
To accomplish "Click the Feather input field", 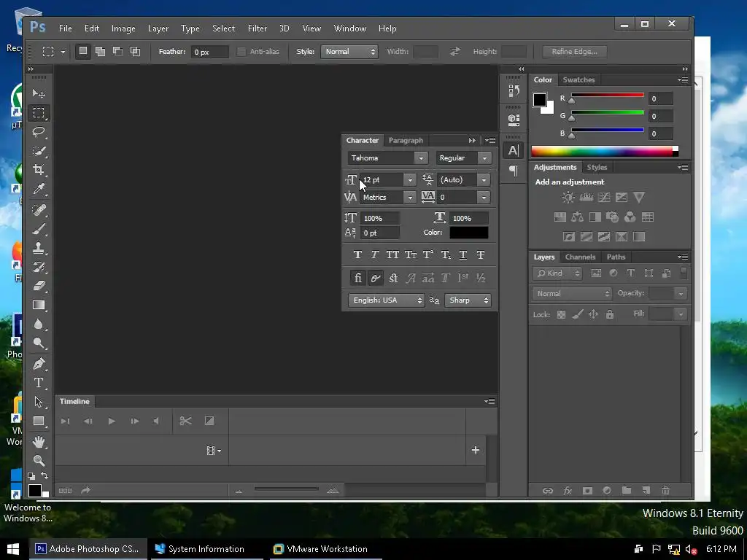I will (x=209, y=52).
